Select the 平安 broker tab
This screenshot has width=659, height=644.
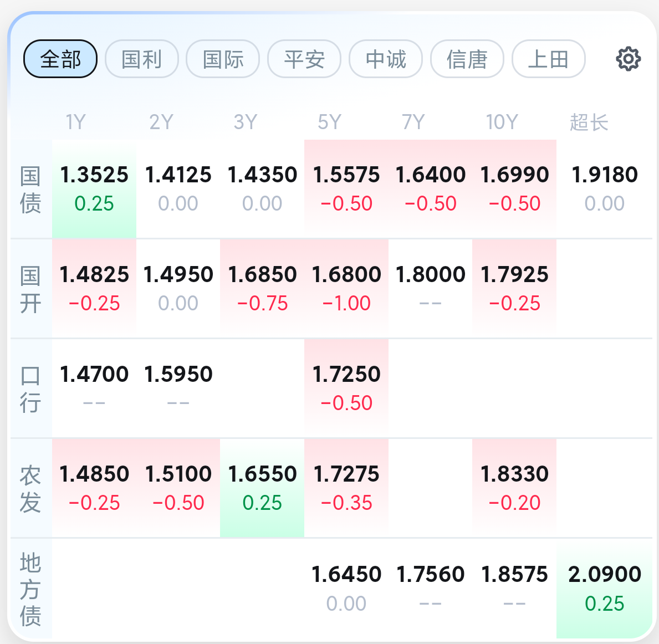(304, 59)
